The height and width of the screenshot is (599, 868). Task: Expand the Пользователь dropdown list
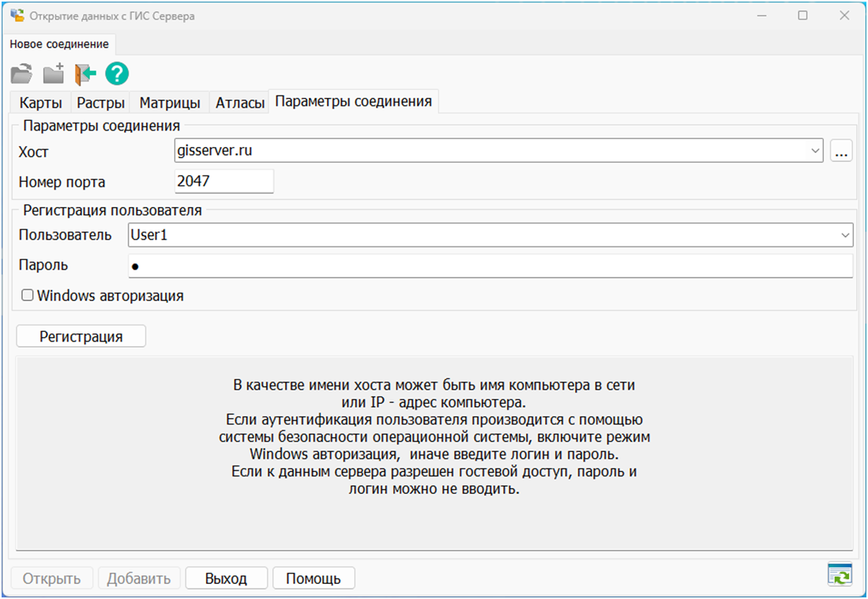pos(846,235)
